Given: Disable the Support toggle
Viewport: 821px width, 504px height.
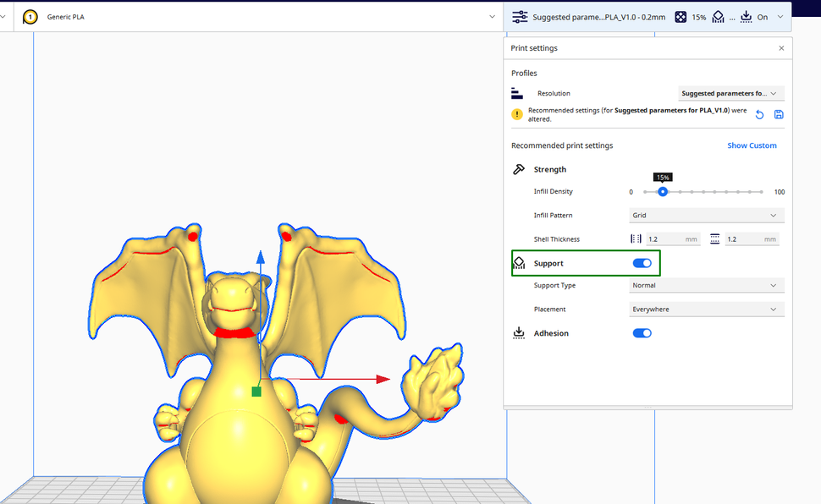Looking at the screenshot, I should click(x=642, y=263).
